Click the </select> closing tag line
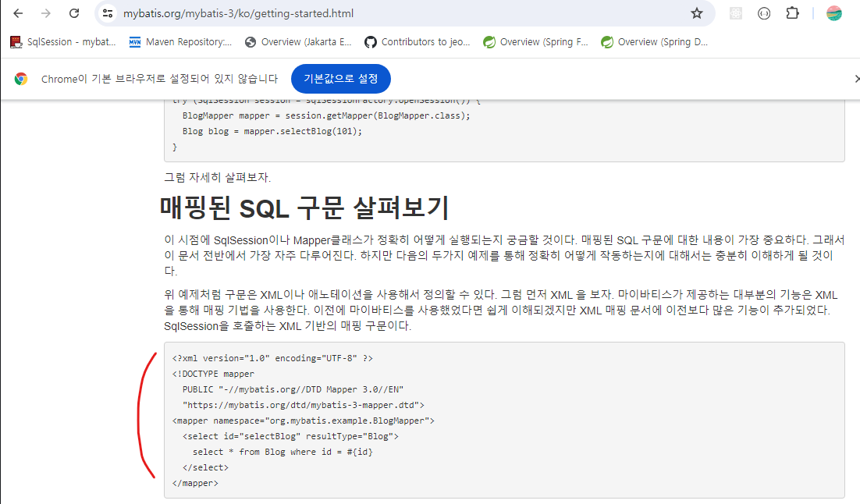This screenshot has height=504, width=860. point(205,467)
